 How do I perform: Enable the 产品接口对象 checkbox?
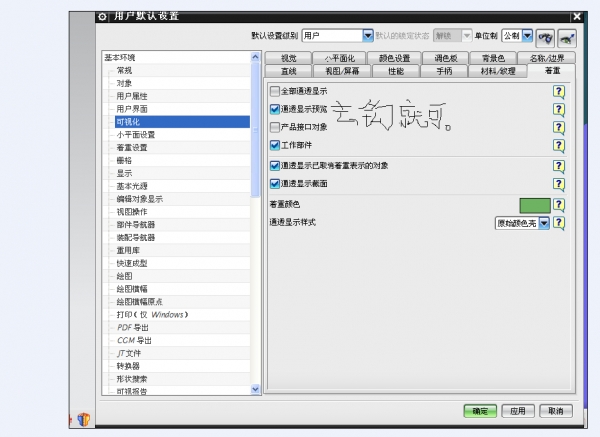pos(275,127)
